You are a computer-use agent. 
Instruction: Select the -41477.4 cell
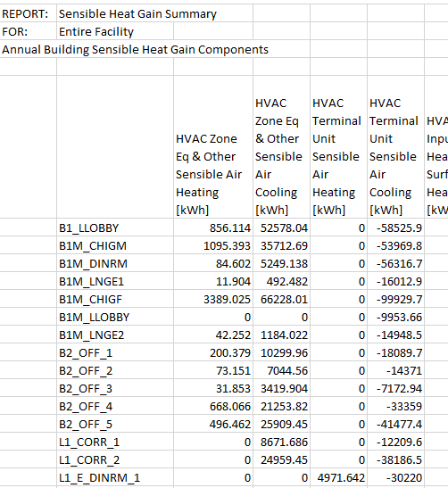395,424
